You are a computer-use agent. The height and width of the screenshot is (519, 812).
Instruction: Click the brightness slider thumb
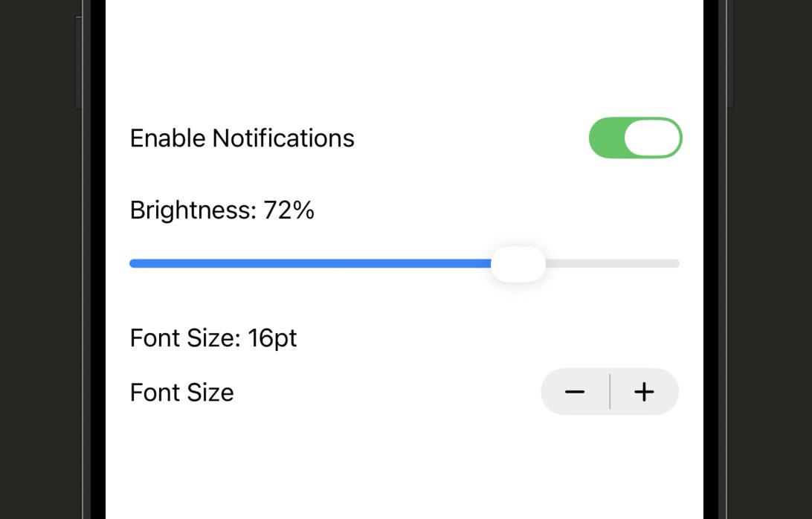pos(518,263)
